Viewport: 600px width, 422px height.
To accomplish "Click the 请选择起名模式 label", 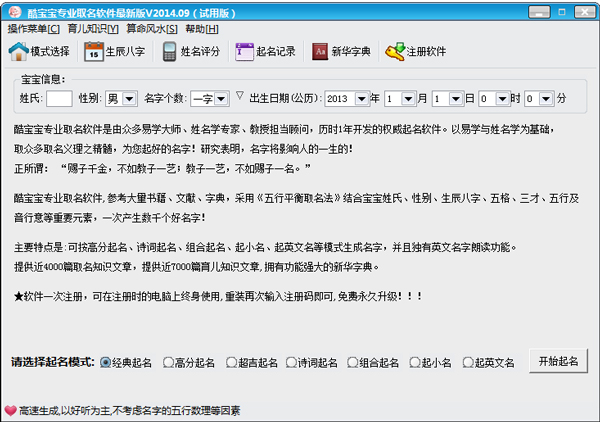I will (x=53, y=362).
